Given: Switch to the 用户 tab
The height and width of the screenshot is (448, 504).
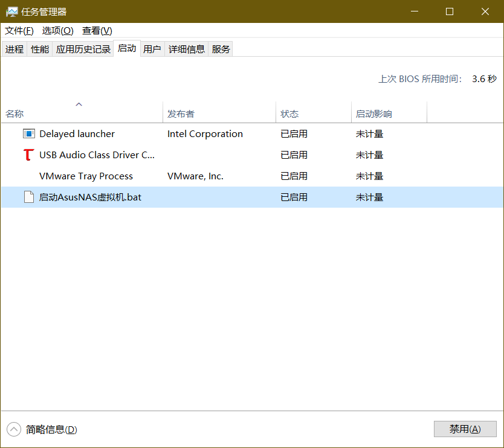Looking at the screenshot, I should click(152, 50).
